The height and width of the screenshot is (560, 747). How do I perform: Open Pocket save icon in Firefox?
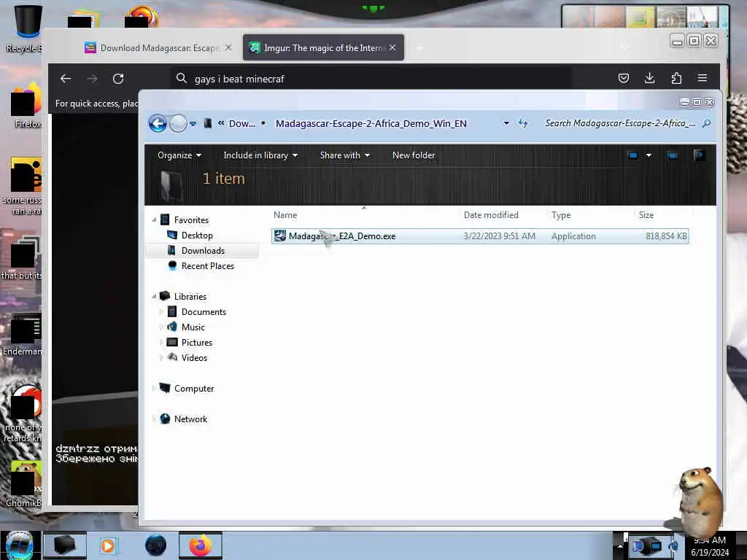(624, 78)
